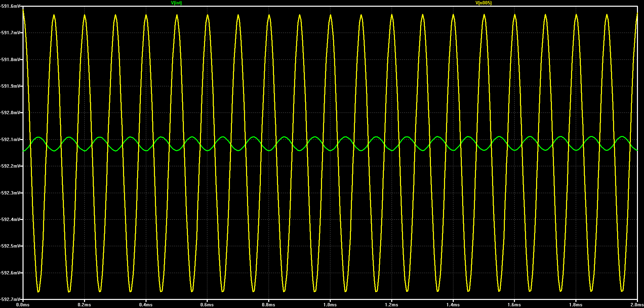Click the -591.8mV vertical axis label
The width and height of the screenshot is (644, 308).
click(10, 60)
